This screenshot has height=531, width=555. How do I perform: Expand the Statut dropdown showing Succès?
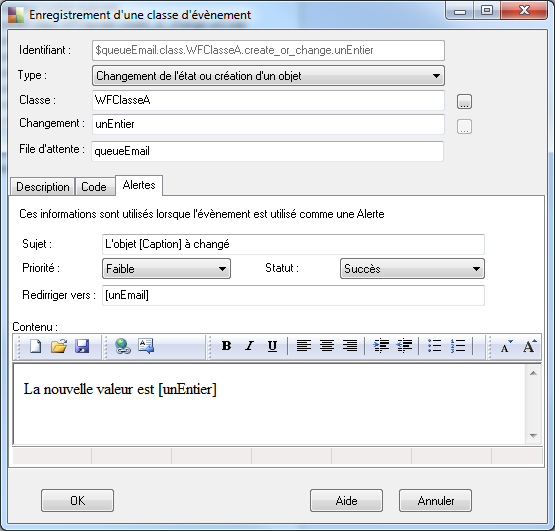point(412,269)
